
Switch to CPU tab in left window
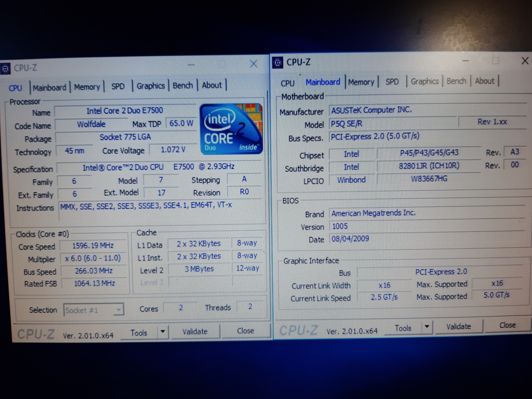[x=15, y=88]
